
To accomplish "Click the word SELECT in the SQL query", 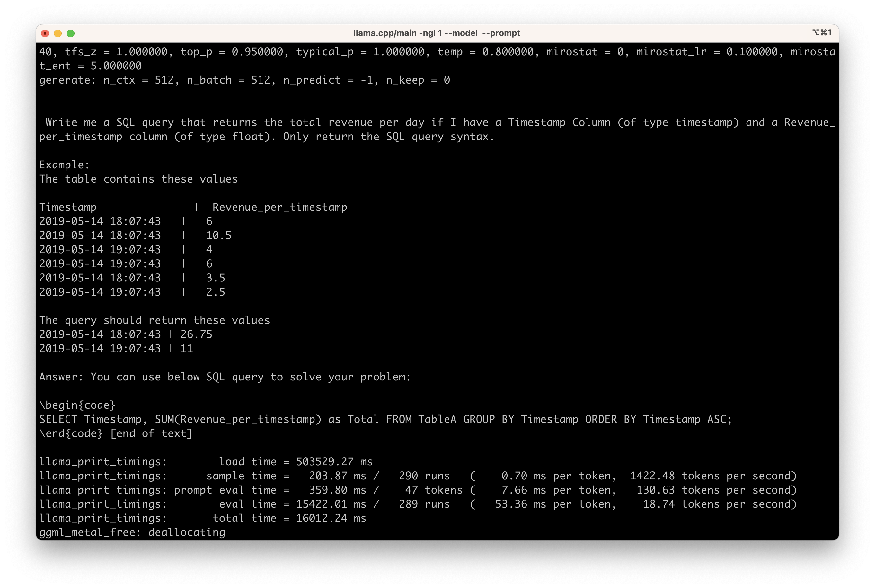I will (58, 419).
